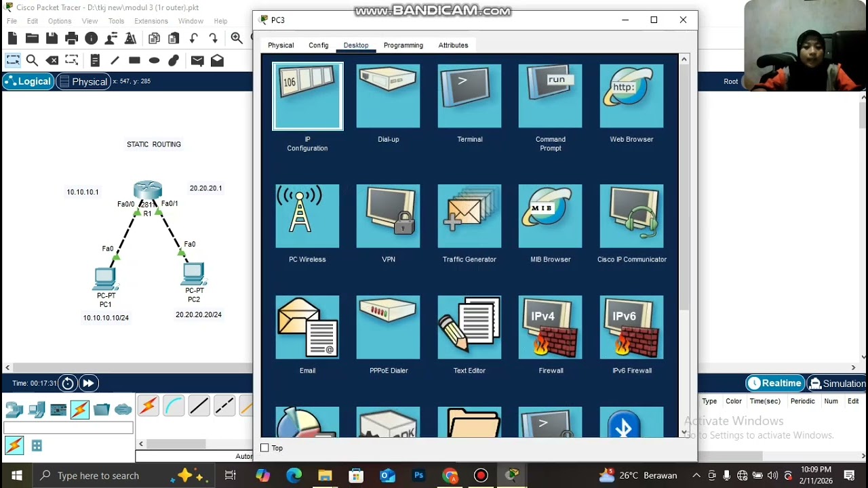Open the File menu
This screenshot has width=868, height=488.
tap(12, 21)
